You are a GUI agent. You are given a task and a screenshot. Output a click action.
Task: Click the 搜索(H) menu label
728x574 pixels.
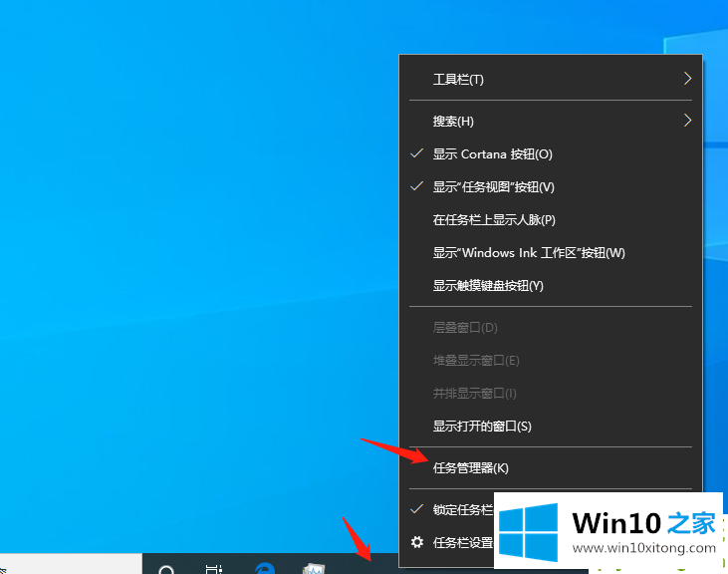[453, 122]
